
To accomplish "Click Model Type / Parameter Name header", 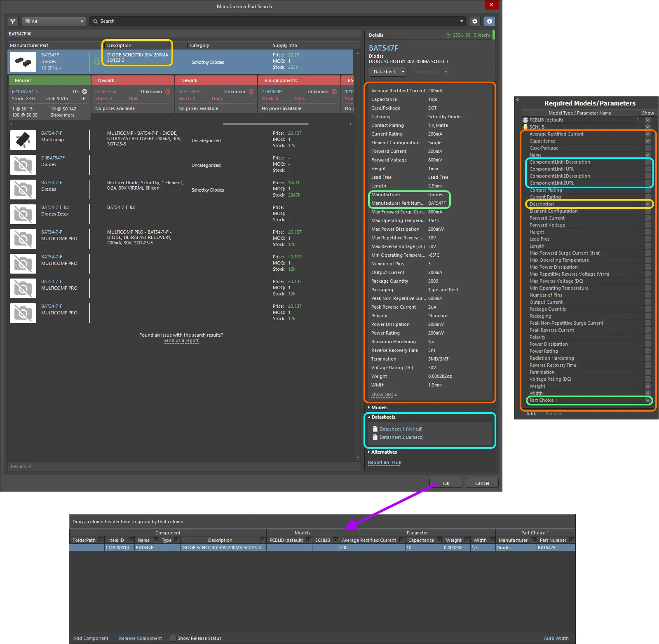I will tap(579, 113).
